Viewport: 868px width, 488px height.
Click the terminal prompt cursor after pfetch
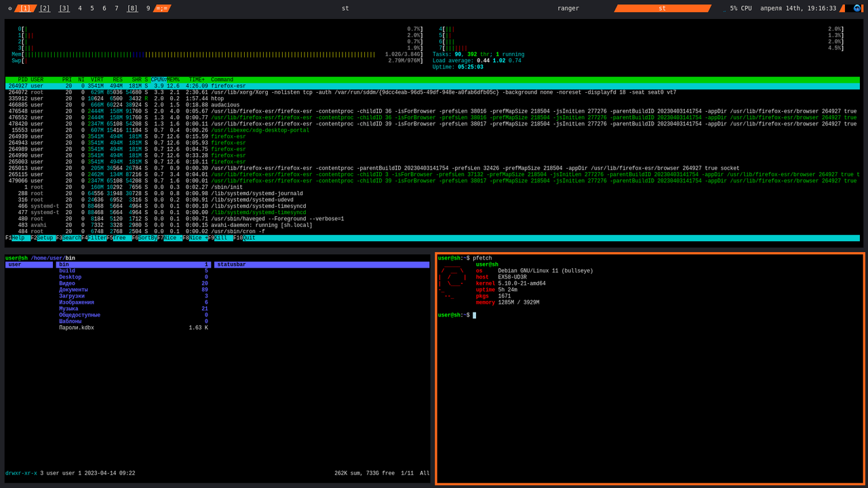[475, 315]
